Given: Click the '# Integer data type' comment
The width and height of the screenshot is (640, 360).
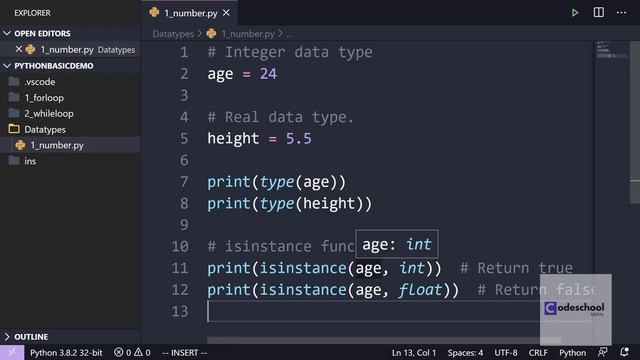Looking at the screenshot, I should point(290,52).
